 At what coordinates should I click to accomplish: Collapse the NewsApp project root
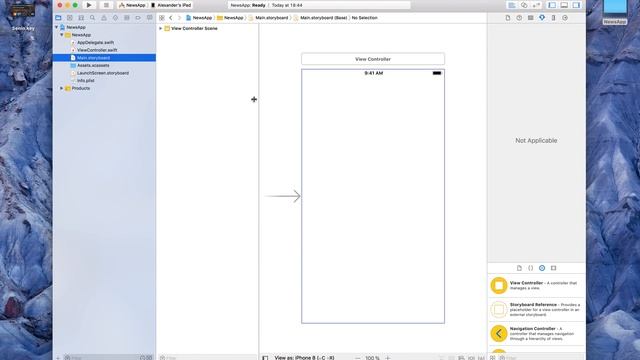(x=57, y=27)
